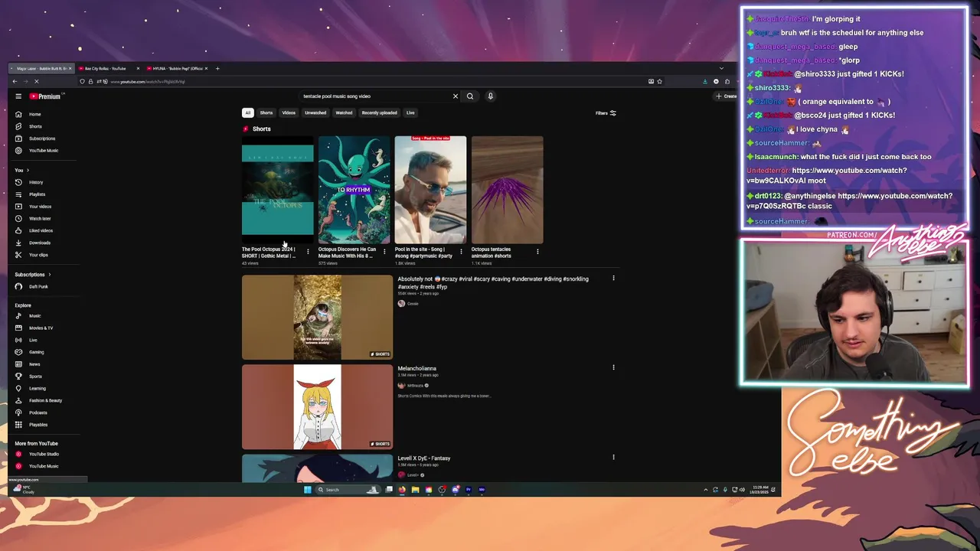Select the Shorts filter chip
The height and width of the screenshot is (551, 980).
(x=266, y=112)
